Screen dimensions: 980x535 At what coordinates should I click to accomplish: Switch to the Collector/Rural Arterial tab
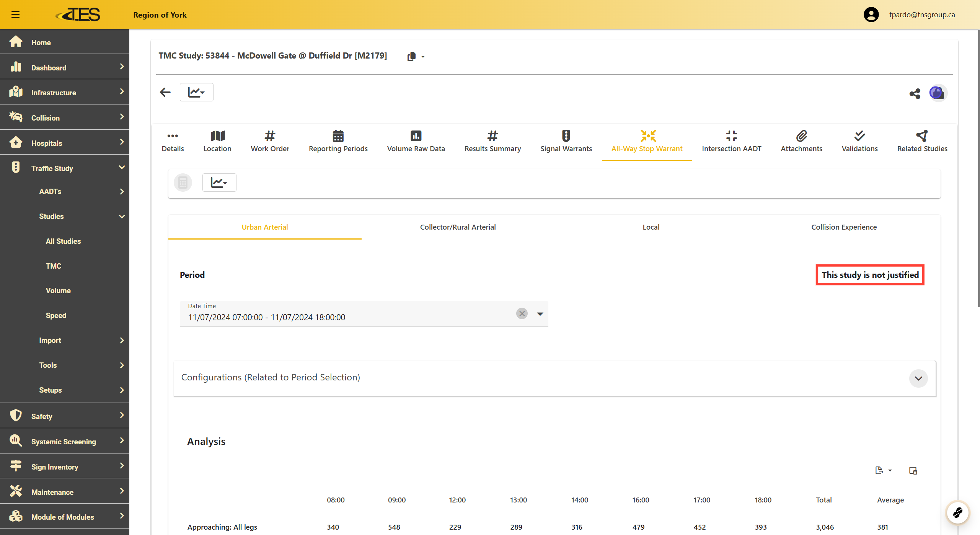tap(458, 227)
